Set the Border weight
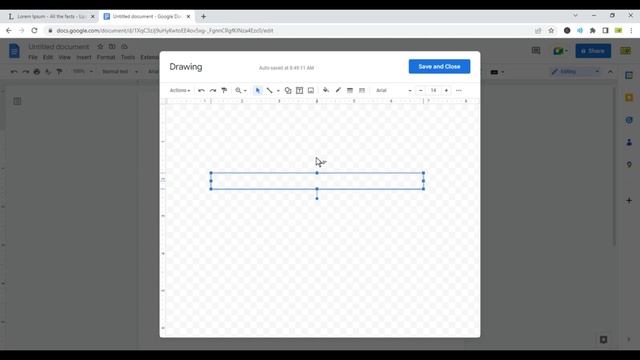Screen dimensions: 640x360 (x=350, y=90)
